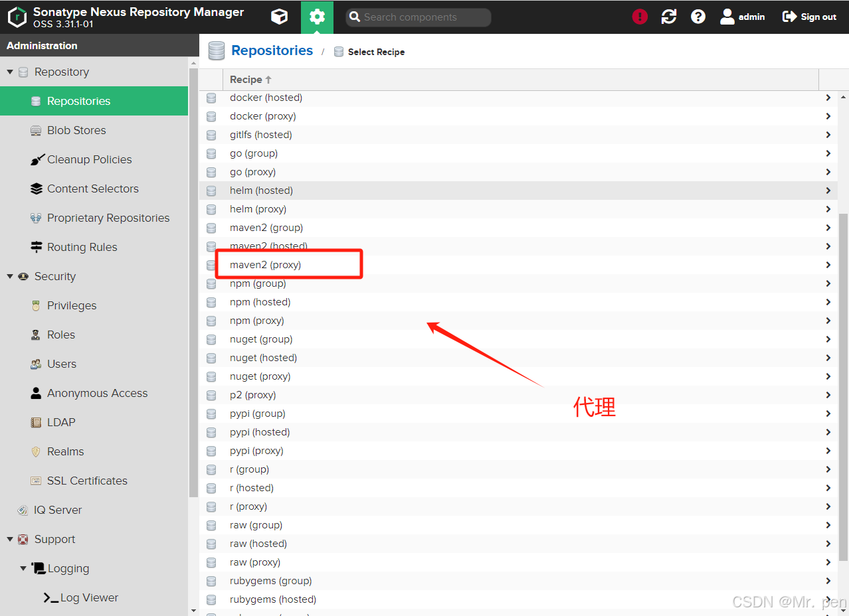Click the Sign out button
Viewport: 849px width, 616px height.
[810, 17]
